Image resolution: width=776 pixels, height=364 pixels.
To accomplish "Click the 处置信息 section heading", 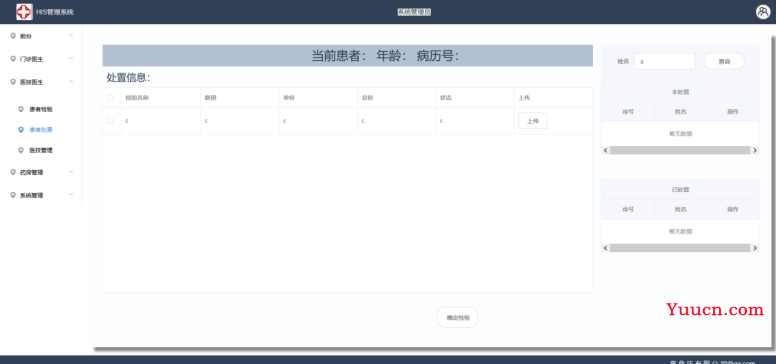I will coord(128,78).
